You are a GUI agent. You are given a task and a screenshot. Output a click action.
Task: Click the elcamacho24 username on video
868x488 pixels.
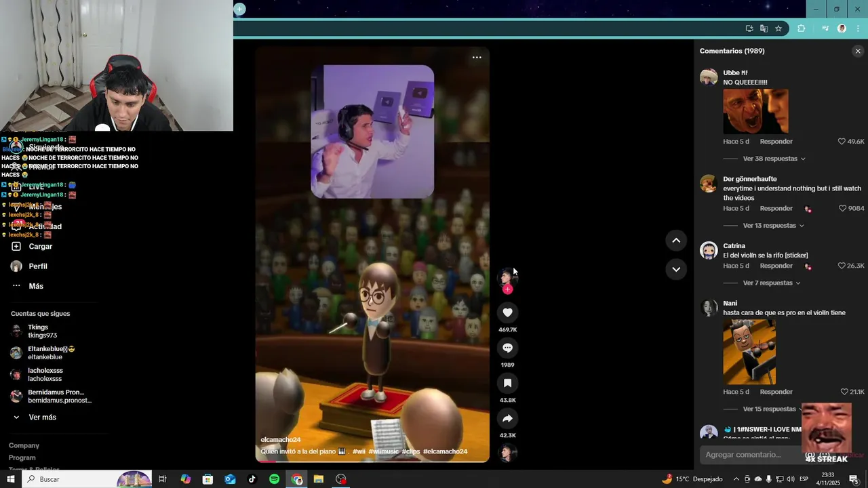coord(281,440)
